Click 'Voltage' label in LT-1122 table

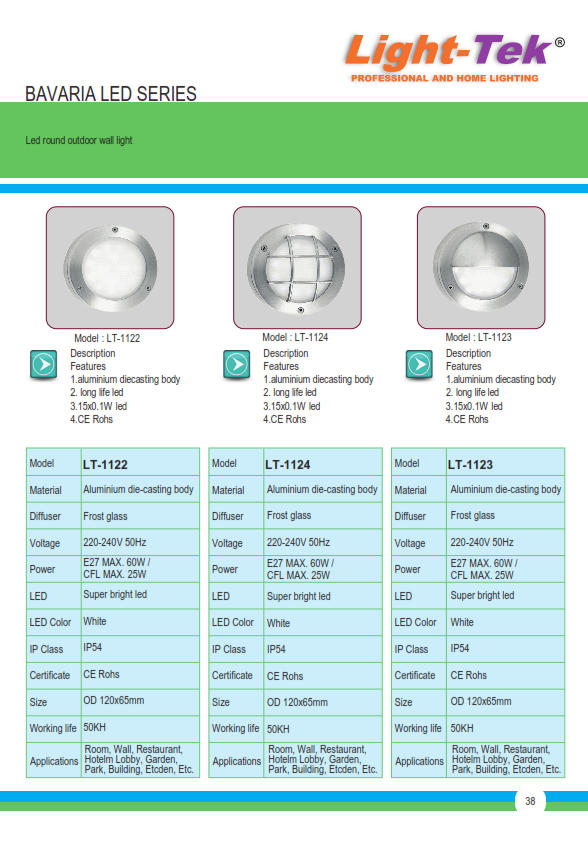click(x=45, y=543)
